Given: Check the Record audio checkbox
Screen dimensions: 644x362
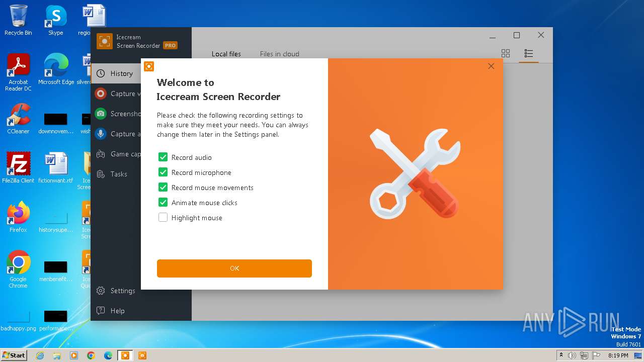Looking at the screenshot, I should click(163, 157).
